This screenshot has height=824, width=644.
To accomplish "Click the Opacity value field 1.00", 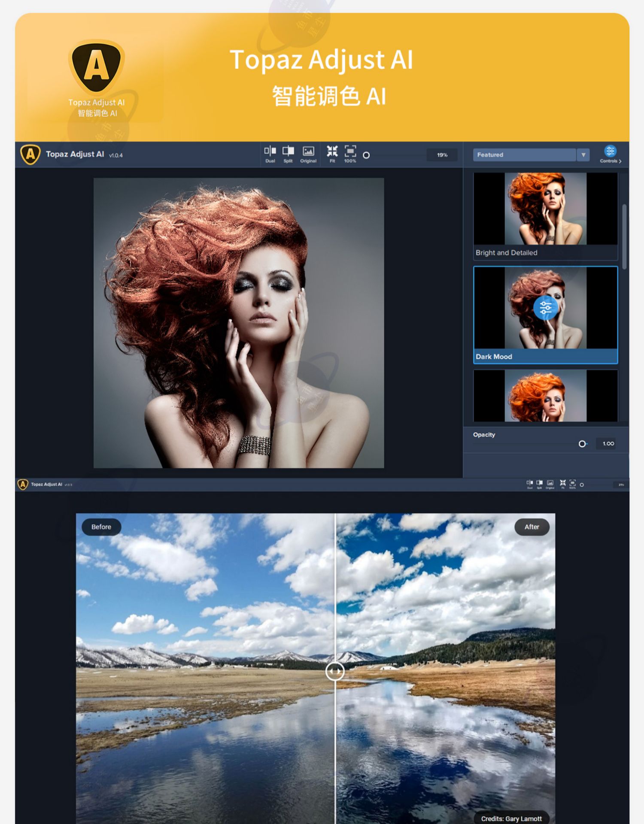I will point(606,444).
